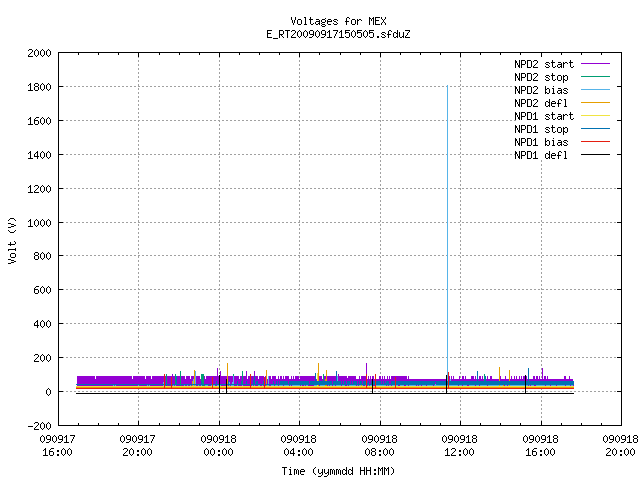Viewport: 640px width, 480px height.
Task: Click the -200 y-axis tick label
Action: 39,426
